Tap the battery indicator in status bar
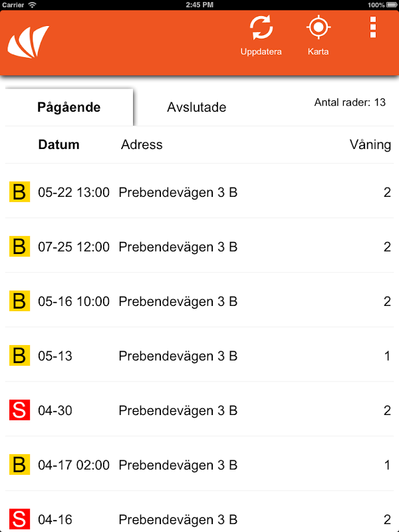Screen dimensions: 399x532 coord(392,5)
